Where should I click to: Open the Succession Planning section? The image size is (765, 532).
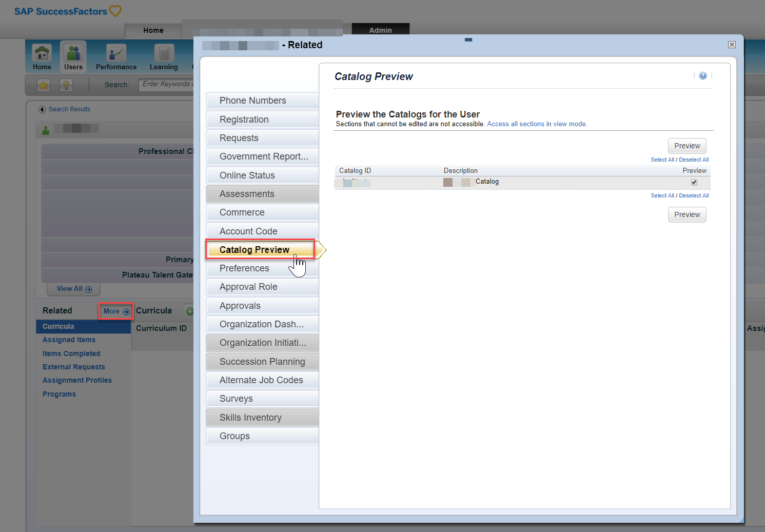coord(262,362)
